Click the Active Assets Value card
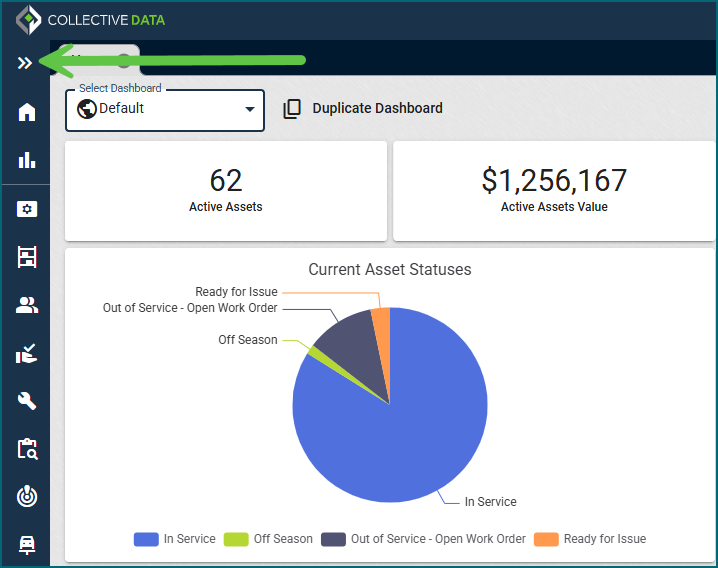The width and height of the screenshot is (718, 568). pyautogui.click(x=554, y=190)
